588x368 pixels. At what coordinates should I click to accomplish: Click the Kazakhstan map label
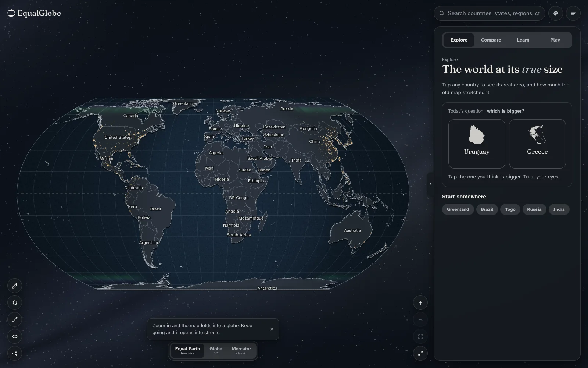pyautogui.click(x=274, y=127)
